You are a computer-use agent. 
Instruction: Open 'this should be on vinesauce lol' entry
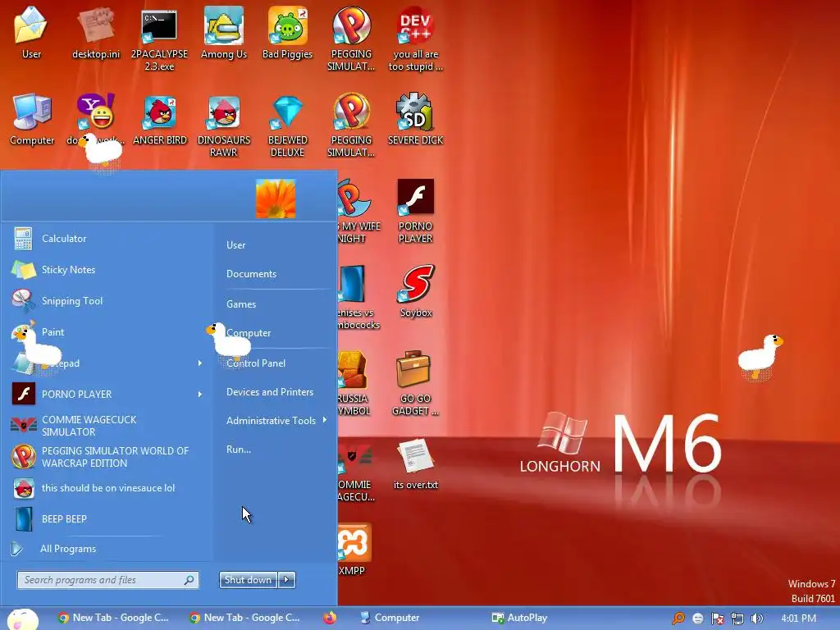tap(107, 487)
